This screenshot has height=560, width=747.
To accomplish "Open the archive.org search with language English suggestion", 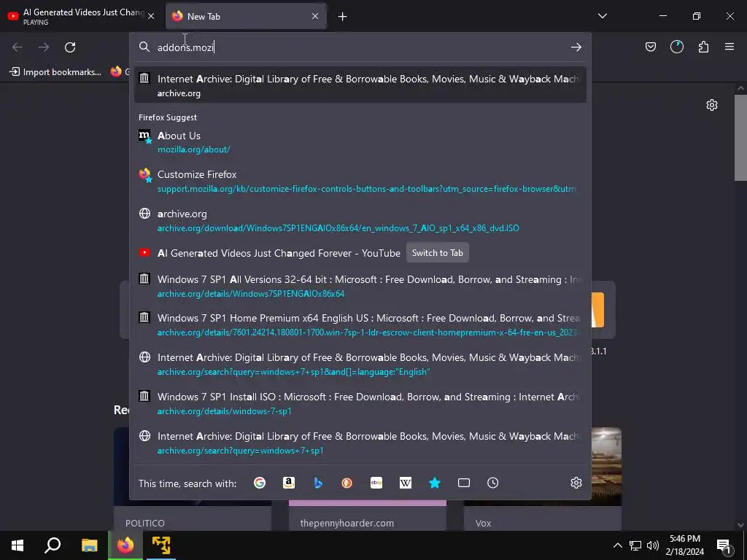I will [x=360, y=365].
